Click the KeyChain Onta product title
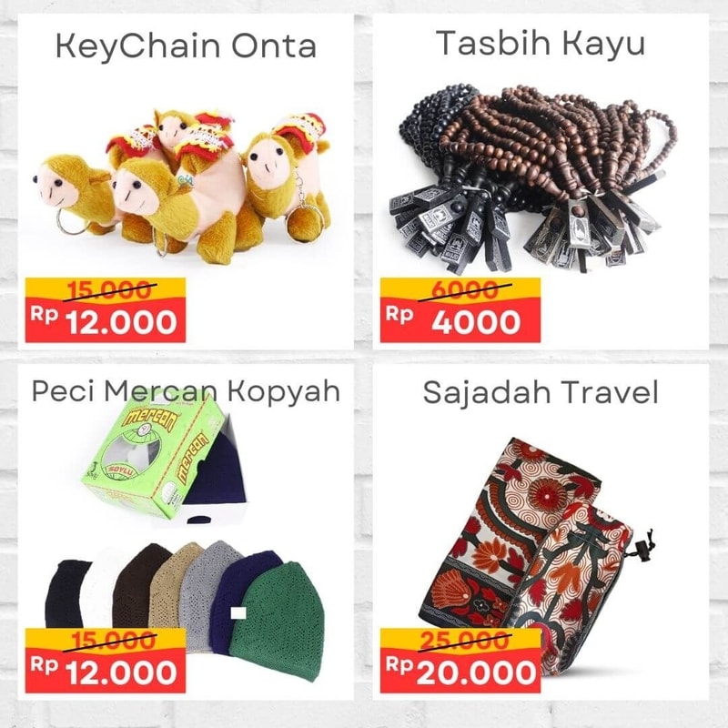 point(187,46)
